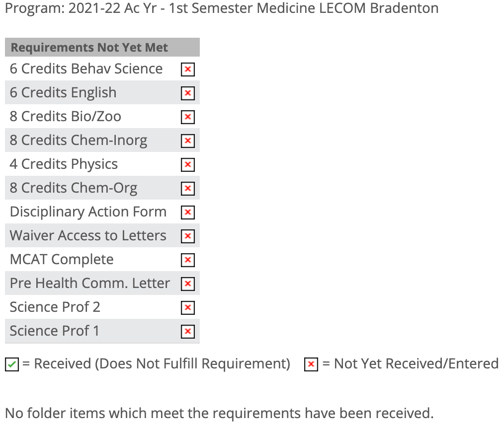Click the Program LECOM Bradenton title line

pyautogui.click(x=222, y=8)
